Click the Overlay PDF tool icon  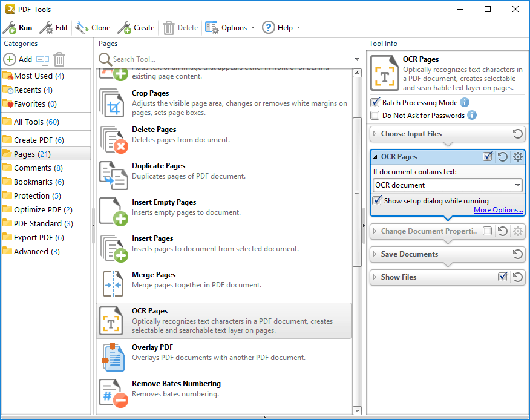pyautogui.click(x=113, y=357)
